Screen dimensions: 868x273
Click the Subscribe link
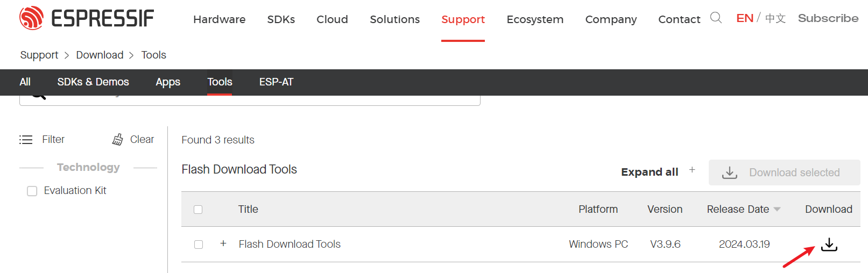(x=828, y=18)
